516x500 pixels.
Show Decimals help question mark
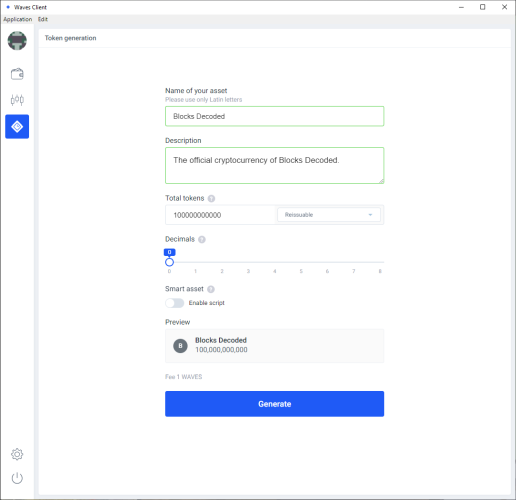click(202, 239)
